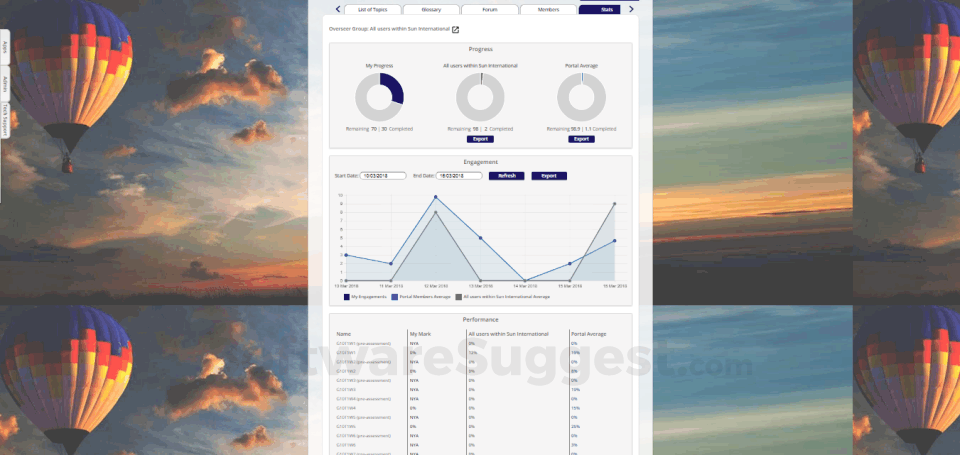Refresh the Engagement chart
This screenshot has width=960, height=455.
click(x=506, y=176)
